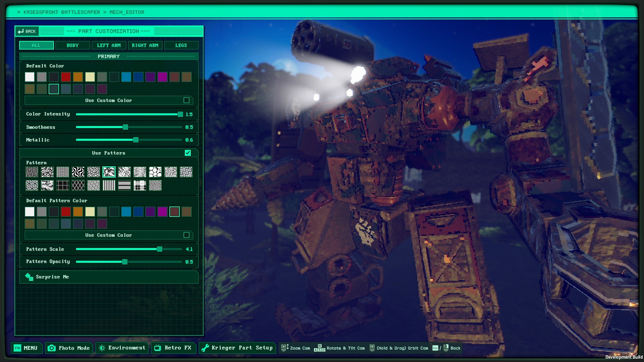
Task: Enable Use Custom Color for pattern color
Action: (x=187, y=235)
